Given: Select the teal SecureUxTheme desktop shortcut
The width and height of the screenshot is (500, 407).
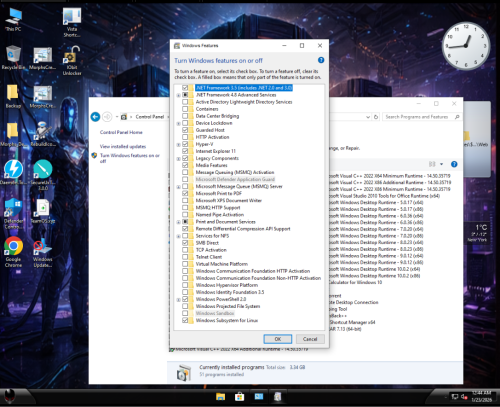Looking at the screenshot, I should tap(43, 174).
